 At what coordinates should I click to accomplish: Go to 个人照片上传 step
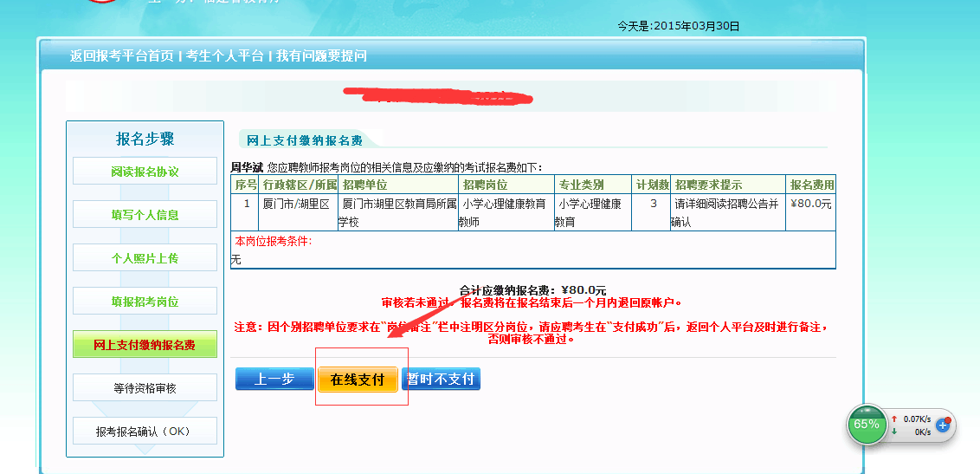click(145, 258)
